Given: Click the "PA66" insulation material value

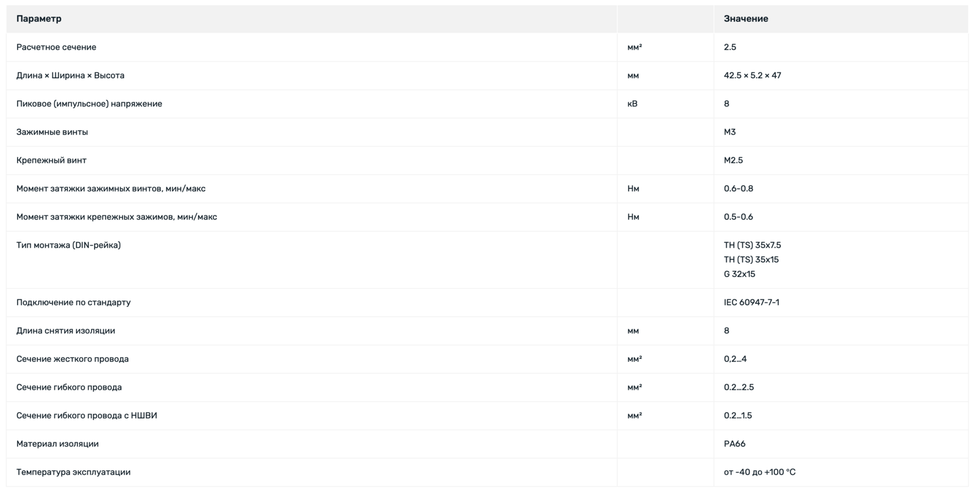Looking at the screenshot, I should pos(734,444).
